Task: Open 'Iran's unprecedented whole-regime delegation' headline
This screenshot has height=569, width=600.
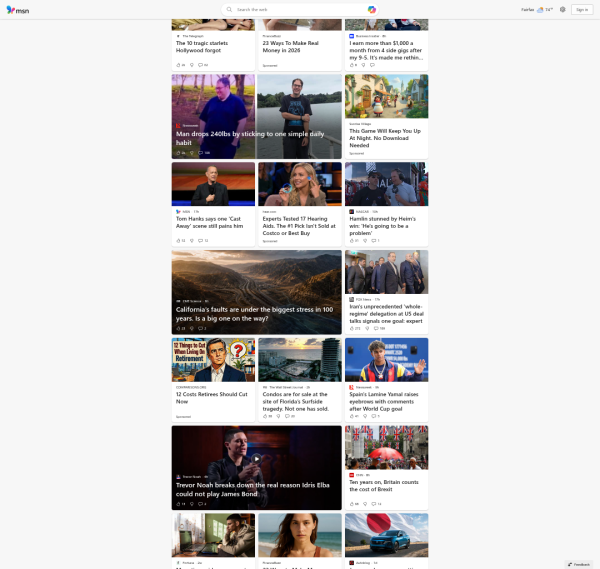Action: coord(386,314)
